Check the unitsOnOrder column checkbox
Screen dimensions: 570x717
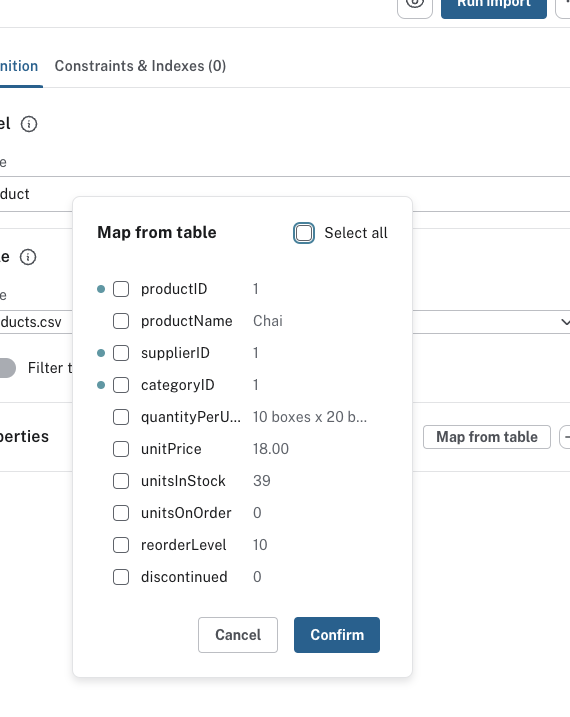click(121, 513)
